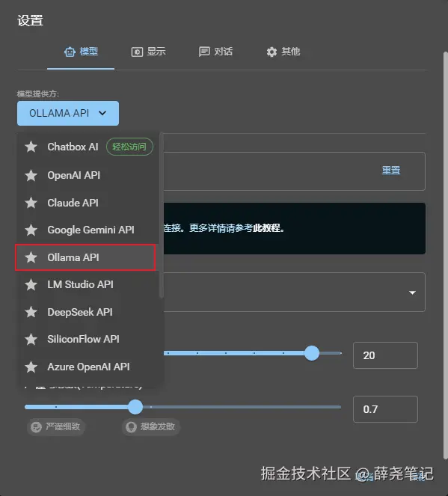This screenshot has width=448, height=496.
Task: Switch to the 对话 tab
Action: point(215,52)
